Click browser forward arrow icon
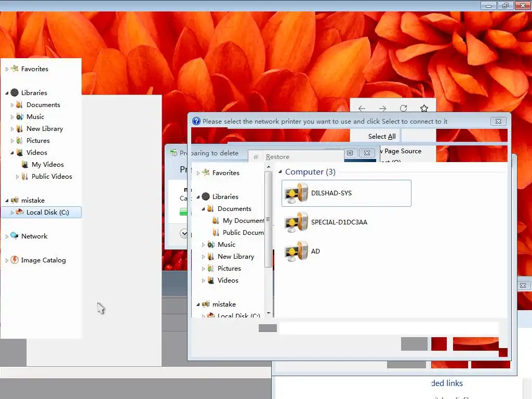This screenshot has height=399, width=532. click(382, 109)
